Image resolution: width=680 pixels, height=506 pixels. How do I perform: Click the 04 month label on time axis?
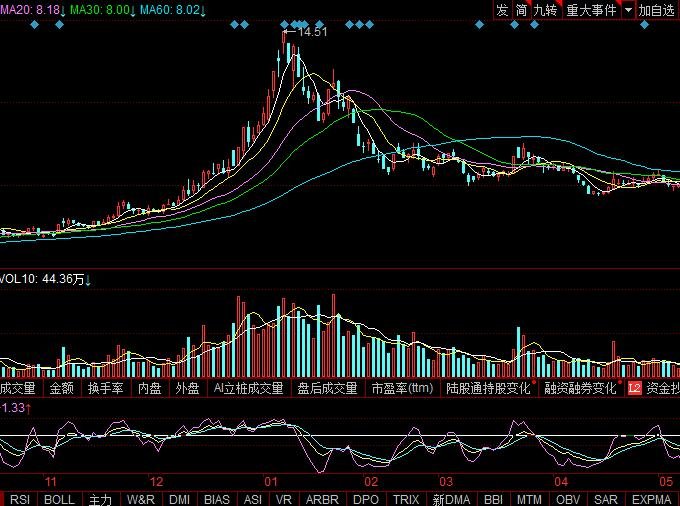point(561,482)
